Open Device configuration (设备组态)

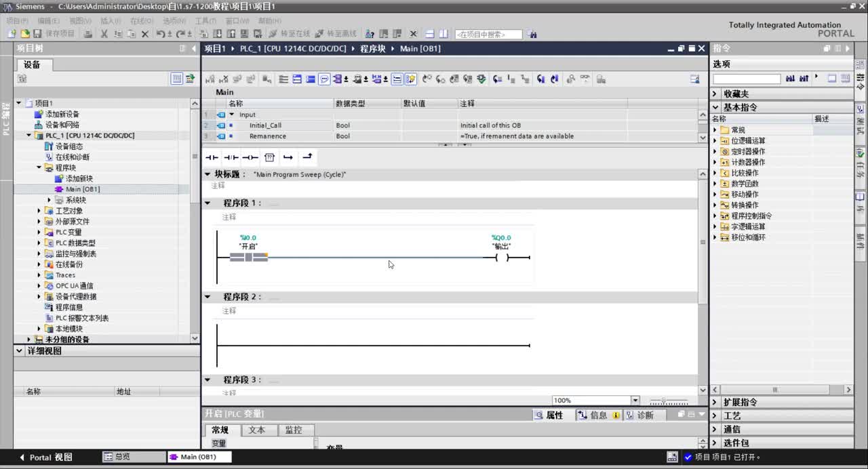coord(69,146)
